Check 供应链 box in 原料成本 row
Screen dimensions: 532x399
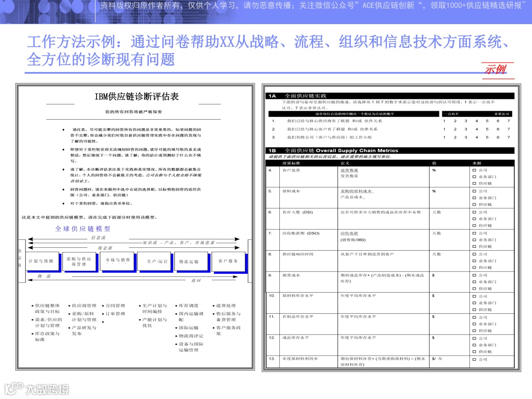[x=474, y=204]
